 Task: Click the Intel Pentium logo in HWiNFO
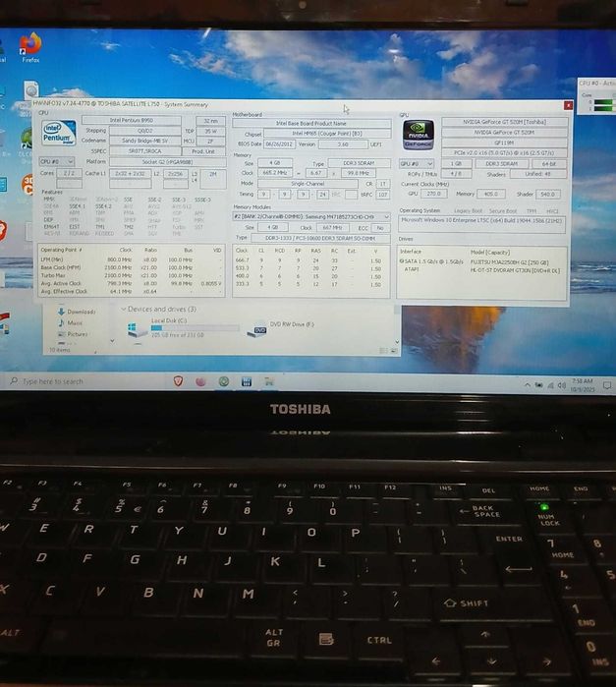pyautogui.click(x=59, y=133)
